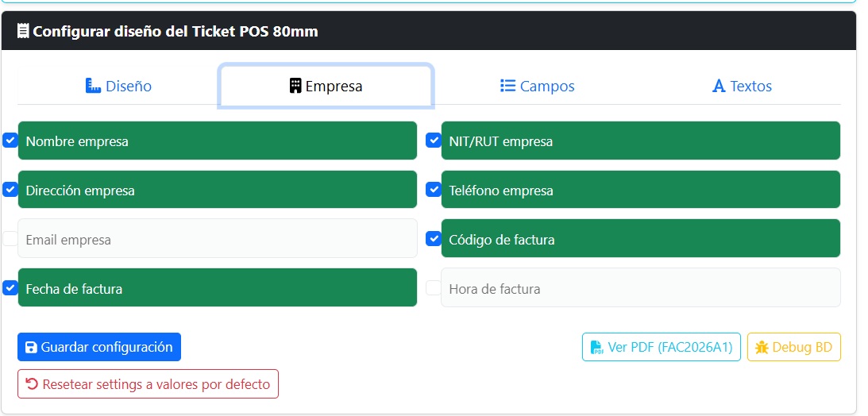The width and height of the screenshot is (868, 416).
Task: Click the green Nombre empresa label
Action: point(77,141)
